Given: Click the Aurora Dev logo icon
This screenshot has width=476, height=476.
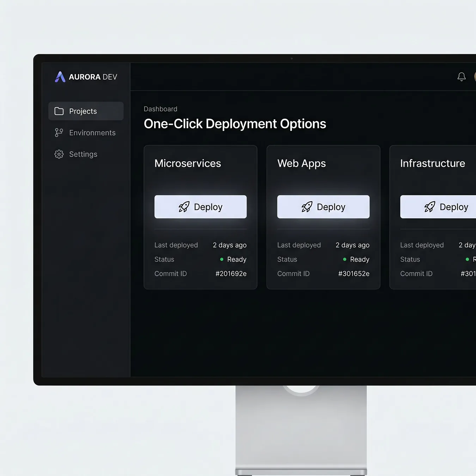Looking at the screenshot, I should click(60, 77).
